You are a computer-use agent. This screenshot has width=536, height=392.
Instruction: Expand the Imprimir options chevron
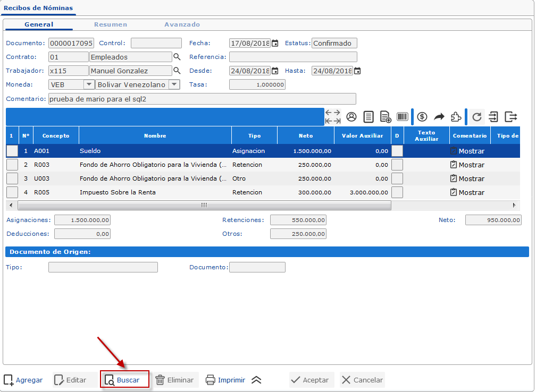[256, 380]
